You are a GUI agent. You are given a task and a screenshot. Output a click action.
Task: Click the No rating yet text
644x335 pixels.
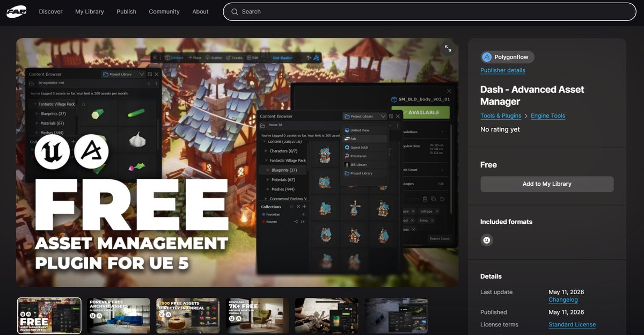point(500,129)
